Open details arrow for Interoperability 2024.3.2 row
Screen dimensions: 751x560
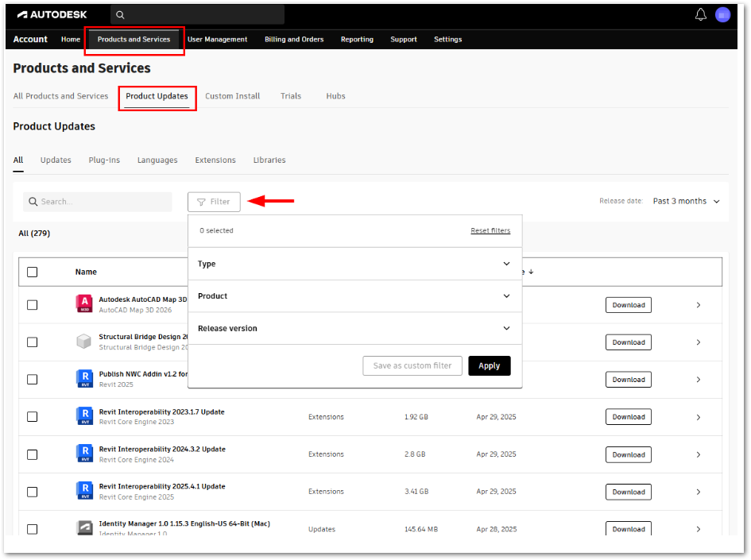[x=699, y=454]
